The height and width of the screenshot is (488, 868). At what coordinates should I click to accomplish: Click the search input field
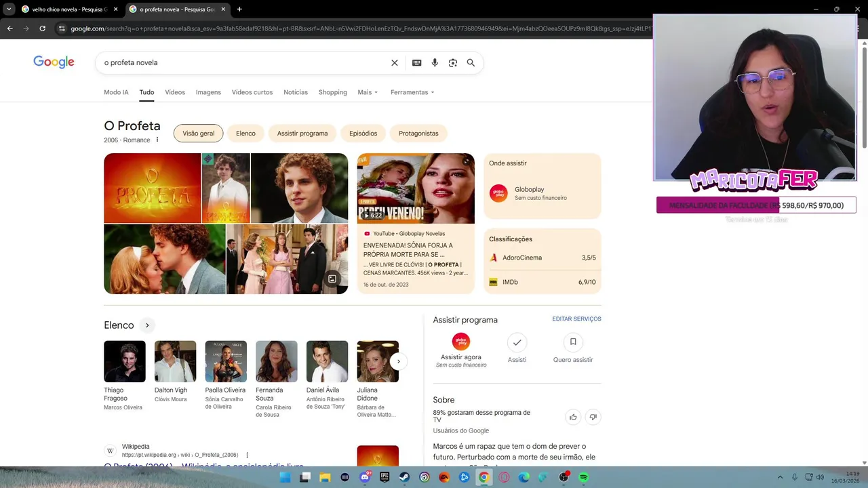click(244, 62)
